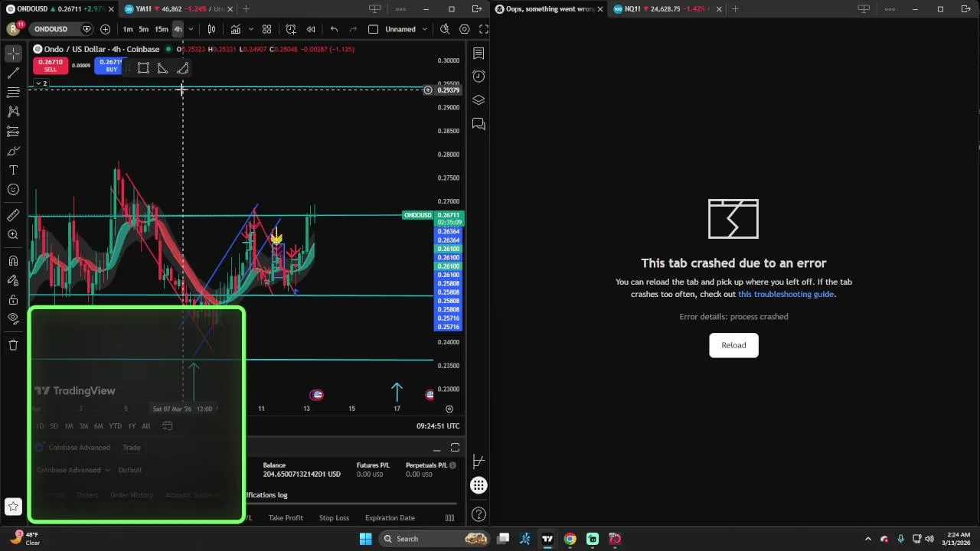Switch to 1m timeframe

(128, 29)
